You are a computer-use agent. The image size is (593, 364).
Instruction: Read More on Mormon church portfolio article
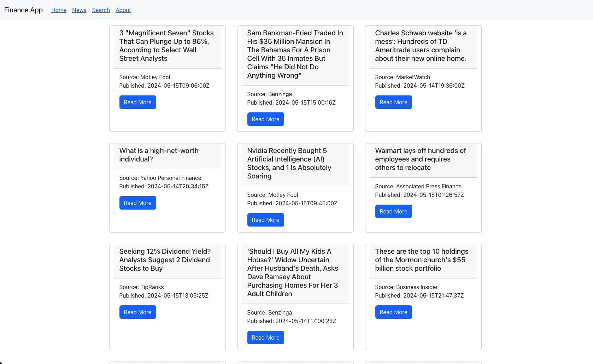393,312
